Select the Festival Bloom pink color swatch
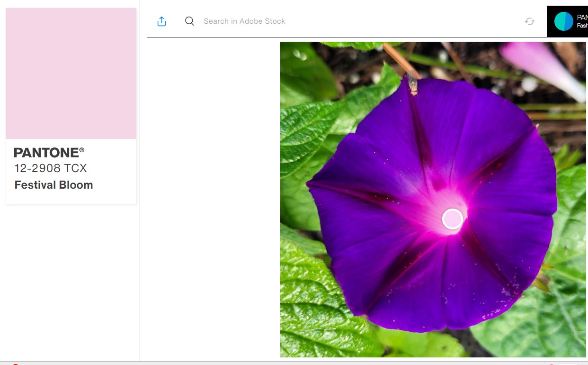The image size is (588, 365). tap(71, 73)
